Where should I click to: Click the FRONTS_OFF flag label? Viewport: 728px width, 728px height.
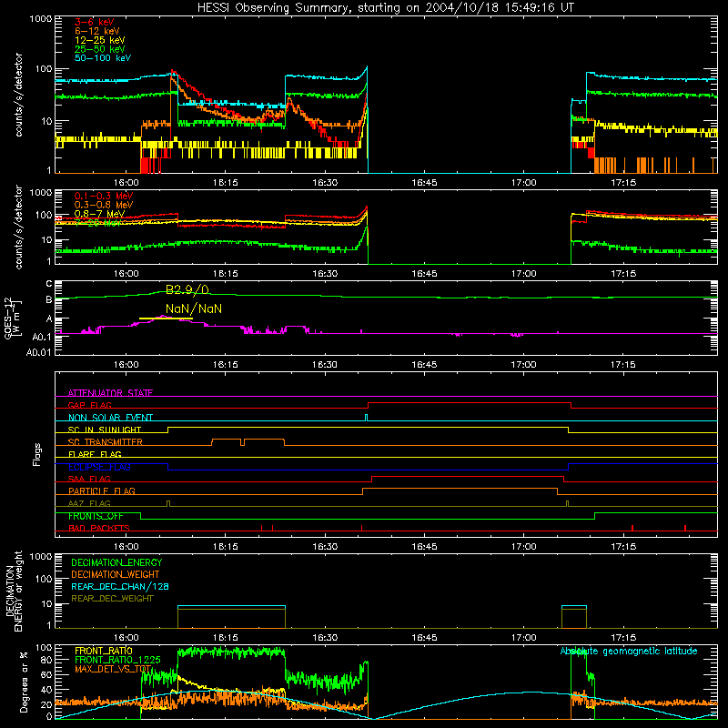tap(96, 516)
